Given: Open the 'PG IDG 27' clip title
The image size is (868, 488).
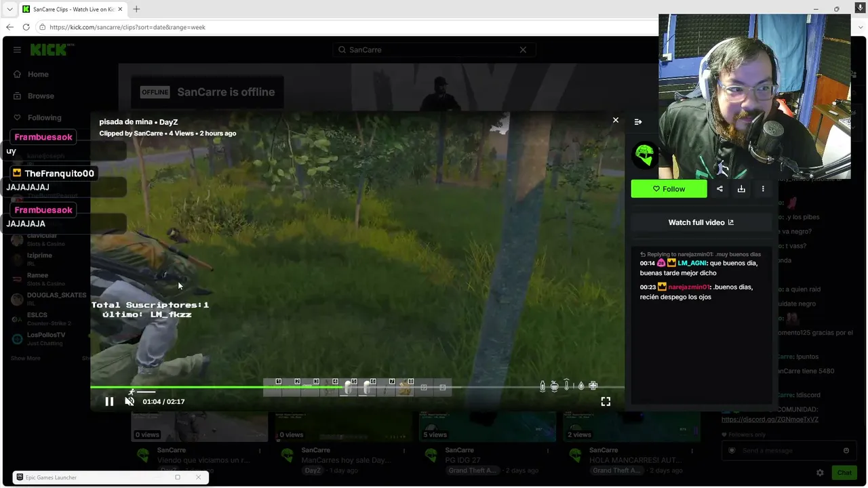Looking at the screenshot, I should (x=463, y=460).
